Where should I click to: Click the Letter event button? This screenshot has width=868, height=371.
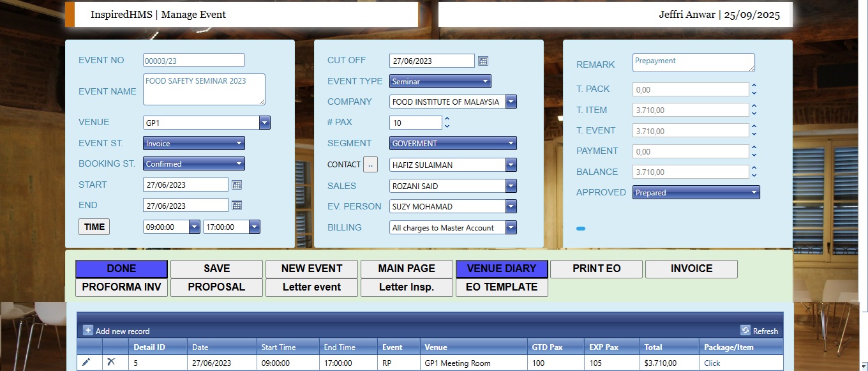coord(311,287)
